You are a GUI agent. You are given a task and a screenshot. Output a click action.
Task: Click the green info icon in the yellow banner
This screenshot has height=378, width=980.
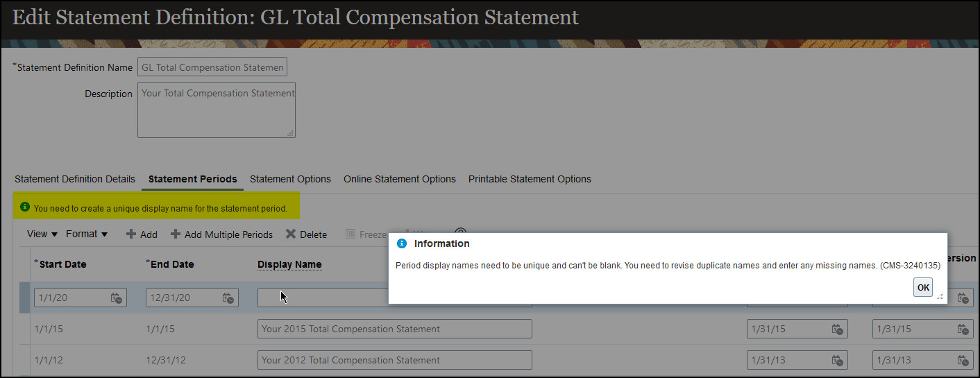point(25,207)
